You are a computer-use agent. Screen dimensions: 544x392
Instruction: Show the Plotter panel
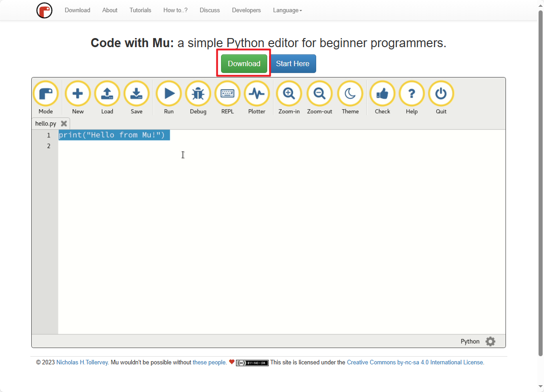[257, 94]
